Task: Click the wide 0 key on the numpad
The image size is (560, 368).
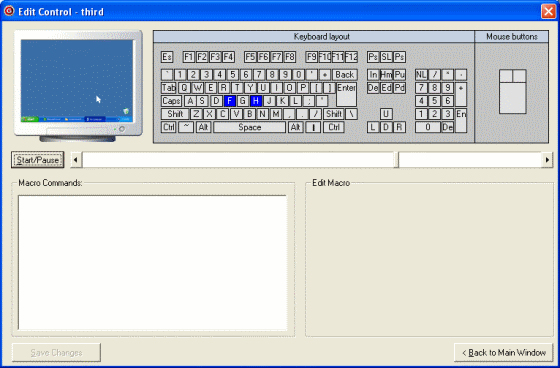Action: (x=428, y=128)
